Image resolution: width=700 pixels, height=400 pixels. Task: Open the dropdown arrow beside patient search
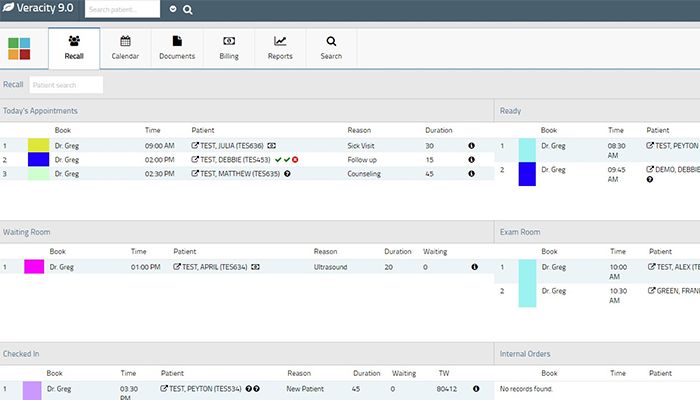[173, 9]
